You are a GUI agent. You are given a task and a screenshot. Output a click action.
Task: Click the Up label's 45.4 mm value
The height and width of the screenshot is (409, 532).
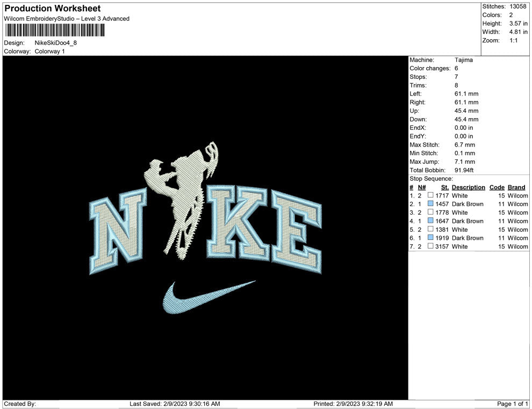coord(466,111)
